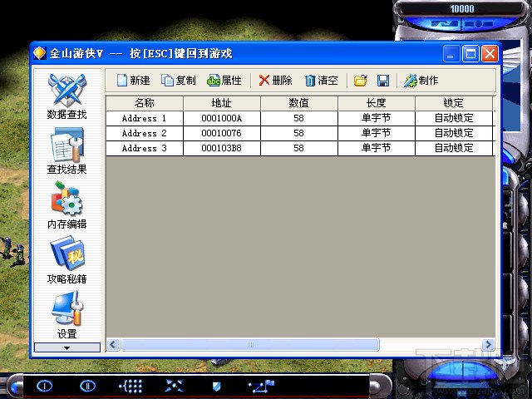This screenshot has height=399, width=532.
Task: Click the 新建 new entry button
Action: click(x=132, y=81)
